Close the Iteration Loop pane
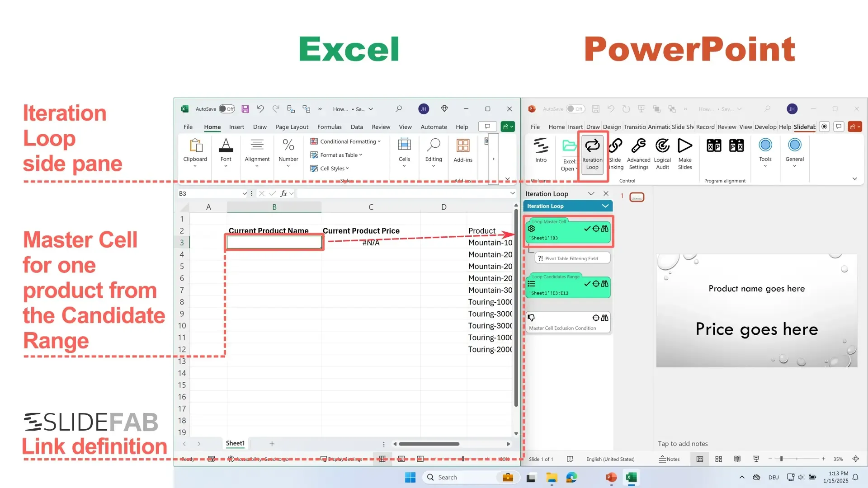This screenshot has height=488, width=868. [x=606, y=193]
